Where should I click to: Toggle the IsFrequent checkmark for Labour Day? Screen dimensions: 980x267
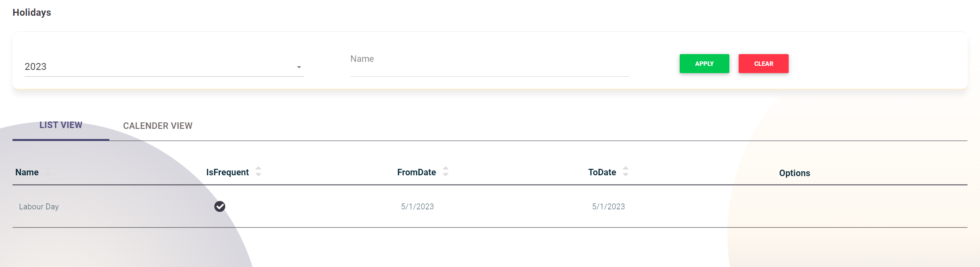pos(219,206)
